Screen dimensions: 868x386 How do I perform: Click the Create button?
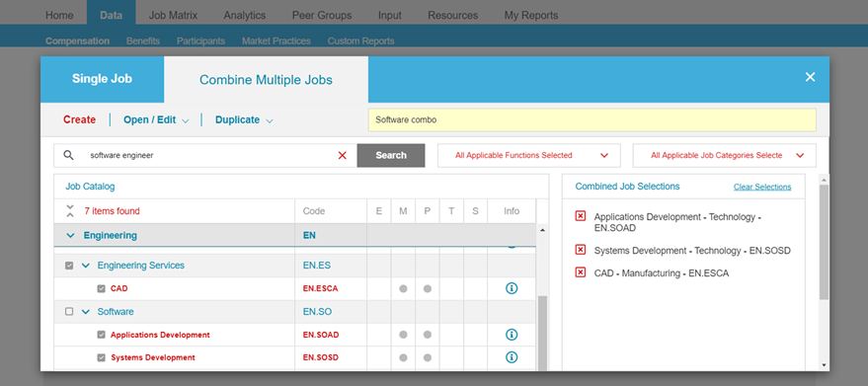(x=79, y=119)
